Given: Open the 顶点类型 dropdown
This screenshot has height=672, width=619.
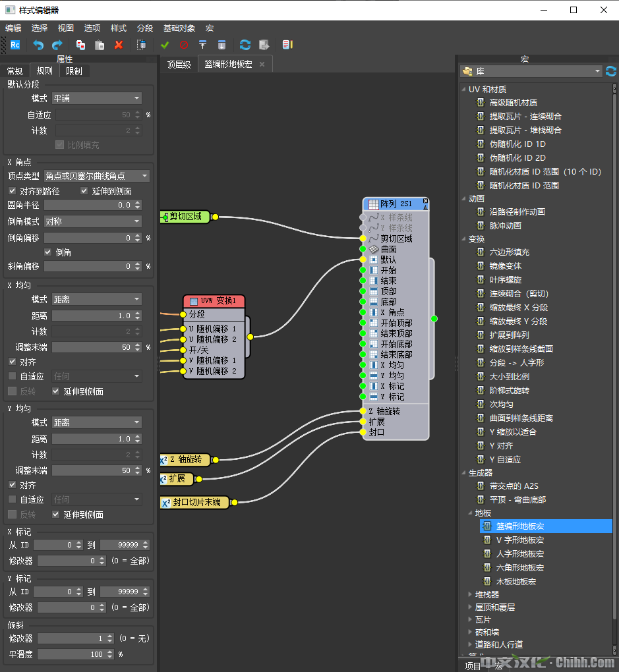Looking at the screenshot, I should coord(97,176).
